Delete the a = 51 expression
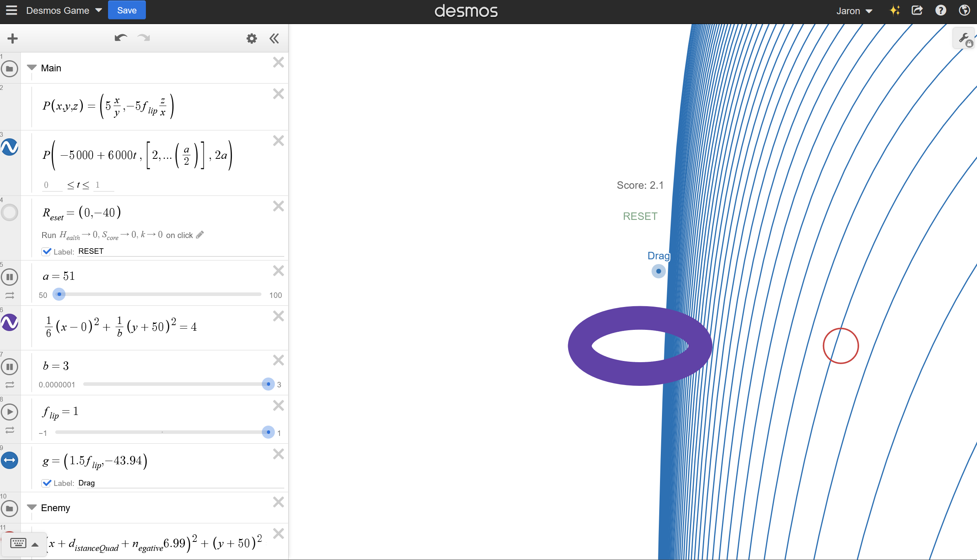Image resolution: width=977 pixels, height=560 pixels. (278, 271)
